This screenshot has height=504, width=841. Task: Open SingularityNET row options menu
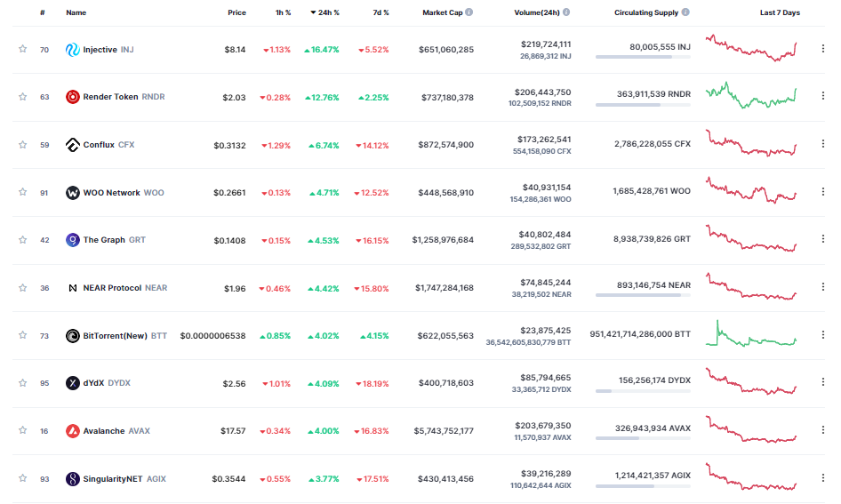click(x=822, y=477)
